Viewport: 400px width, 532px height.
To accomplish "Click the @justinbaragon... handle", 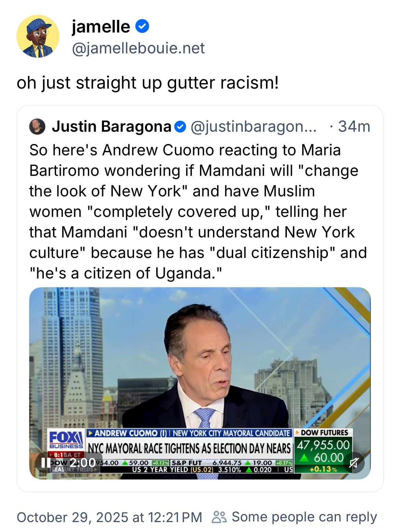I will click(253, 127).
